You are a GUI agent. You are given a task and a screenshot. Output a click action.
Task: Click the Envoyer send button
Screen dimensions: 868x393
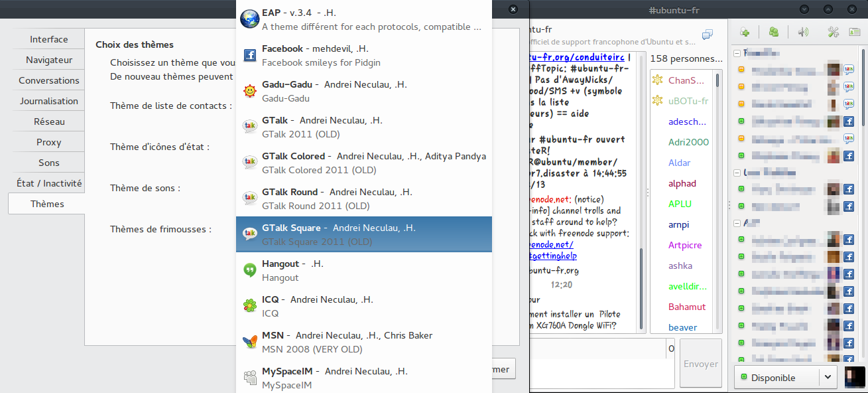[701, 364]
